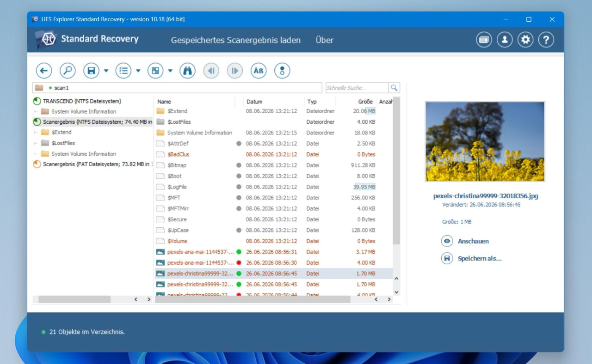Image resolution: width=592 pixels, height=364 pixels.
Task: Select TRANSCEND (NTFS Dateisystem) in the tree
Action: 82,101
